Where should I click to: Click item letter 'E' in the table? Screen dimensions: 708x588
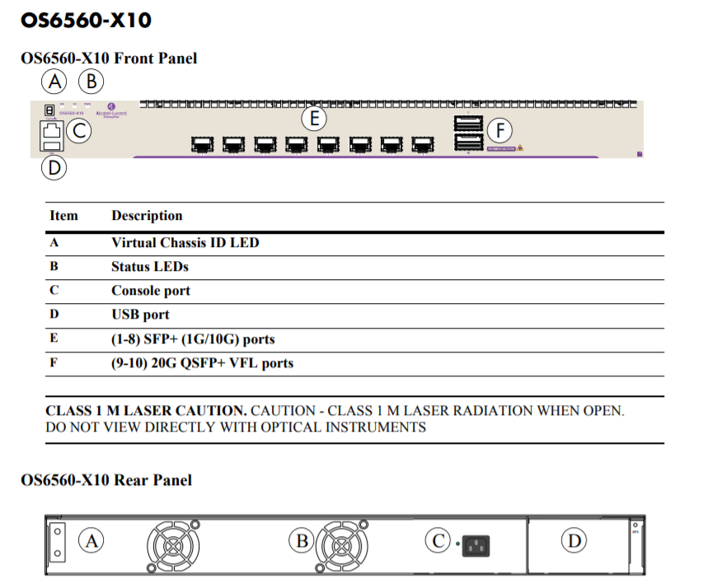(x=54, y=338)
